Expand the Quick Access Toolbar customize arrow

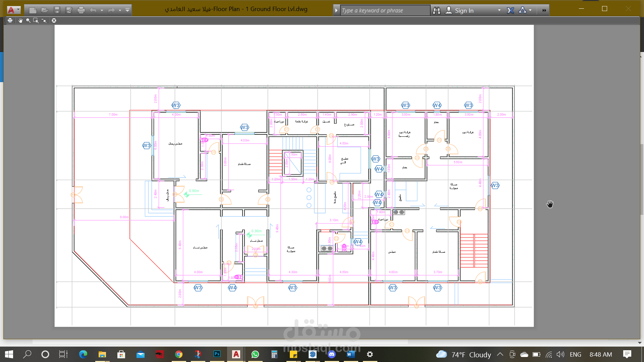[127, 10]
